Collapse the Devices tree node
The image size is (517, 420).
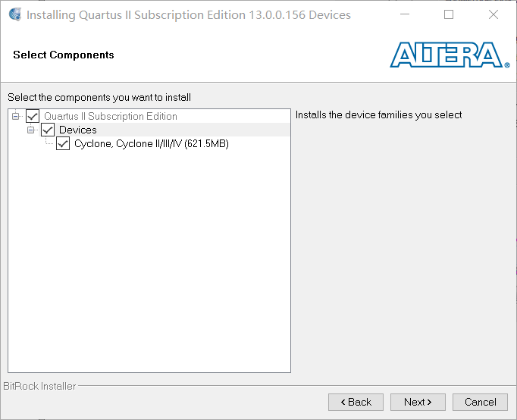pos(31,130)
